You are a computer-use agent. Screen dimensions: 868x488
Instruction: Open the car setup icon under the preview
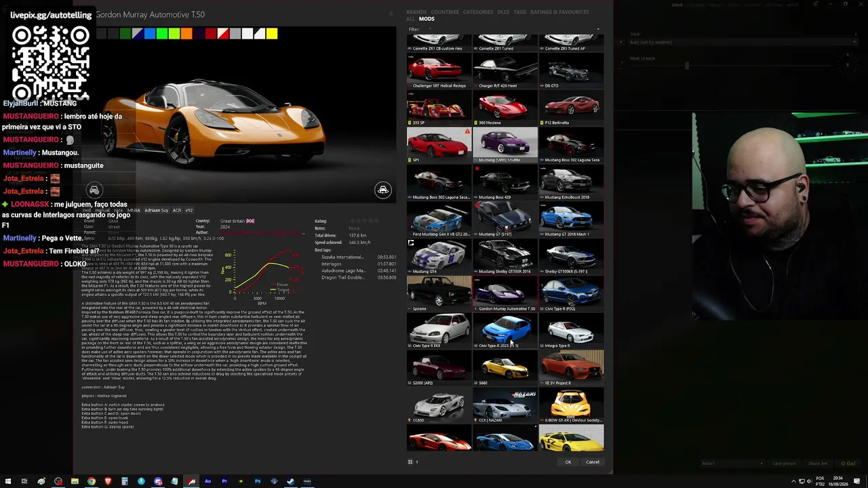tap(94, 190)
